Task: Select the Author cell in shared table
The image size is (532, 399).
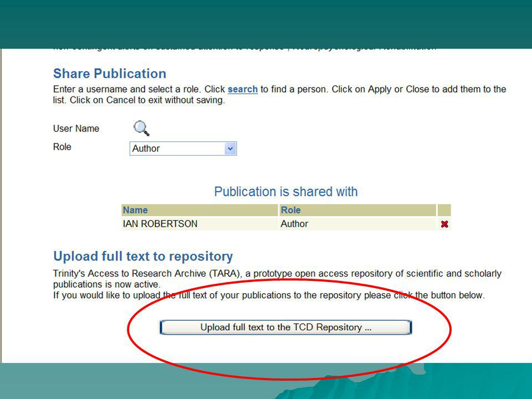Action: tap(357, 224)
